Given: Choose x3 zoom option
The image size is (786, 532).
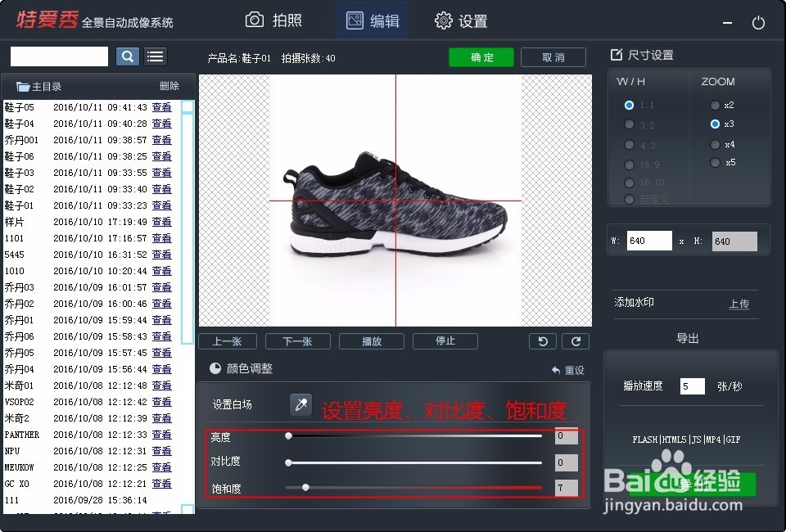Looking at the screenshot, I should [716, 124].
